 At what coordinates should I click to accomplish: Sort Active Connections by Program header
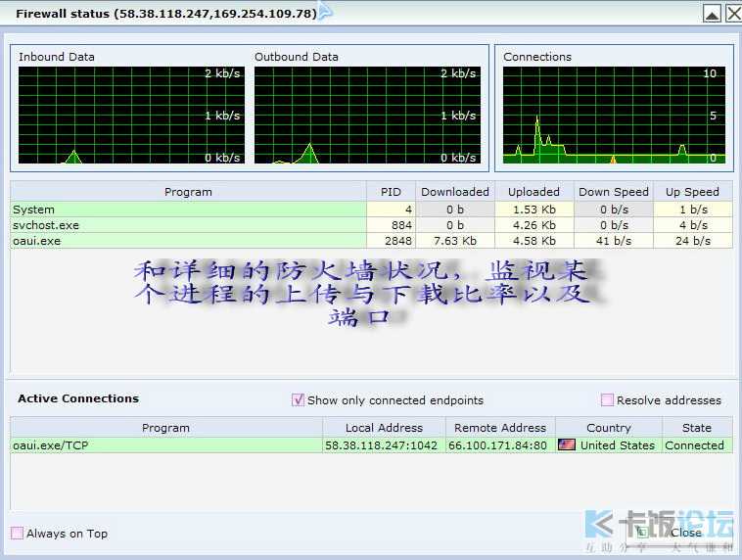(165, 428)
